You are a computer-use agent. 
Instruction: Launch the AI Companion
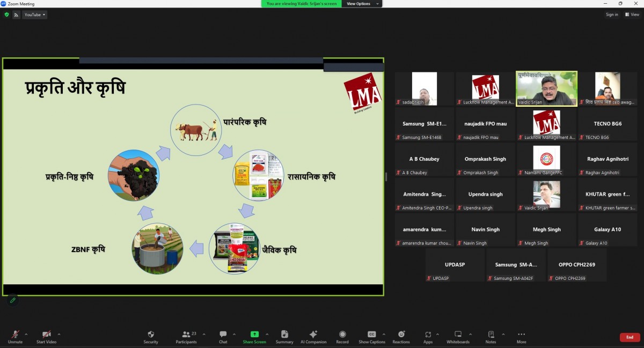tap(313, 337)
